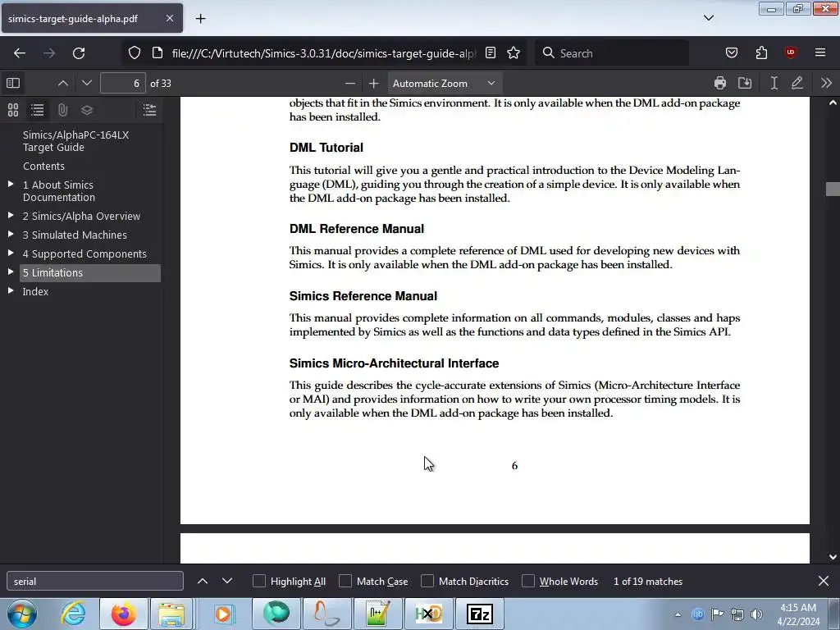
Task: Click the page number field
Action: coord(123,84)
